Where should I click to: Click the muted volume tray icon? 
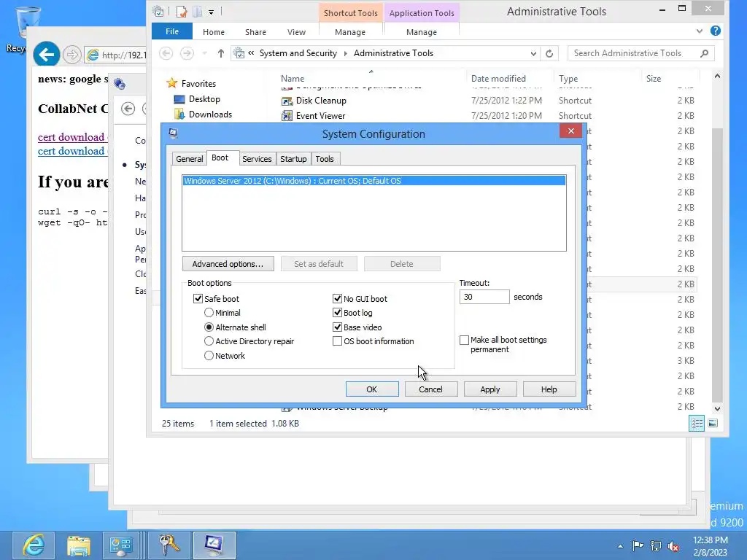(673, 545)
